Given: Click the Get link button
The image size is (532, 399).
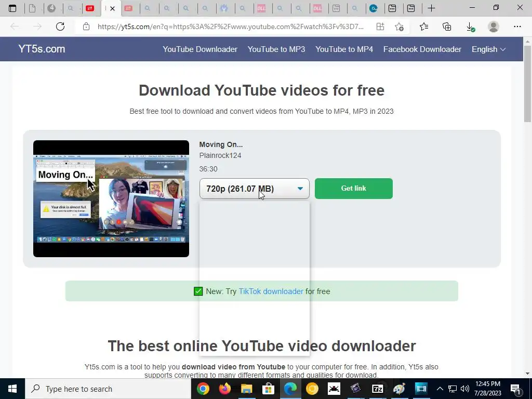Looking at the screenshot, I should 353,188.
